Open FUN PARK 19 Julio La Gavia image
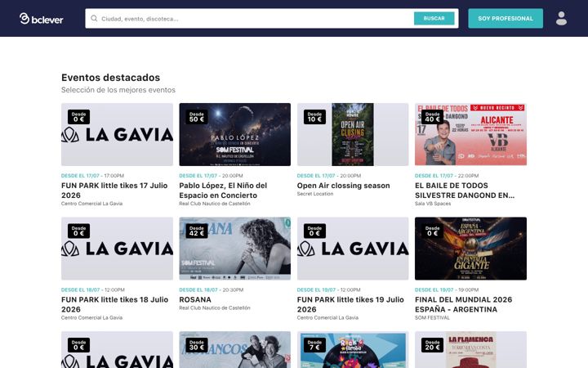 353,249
